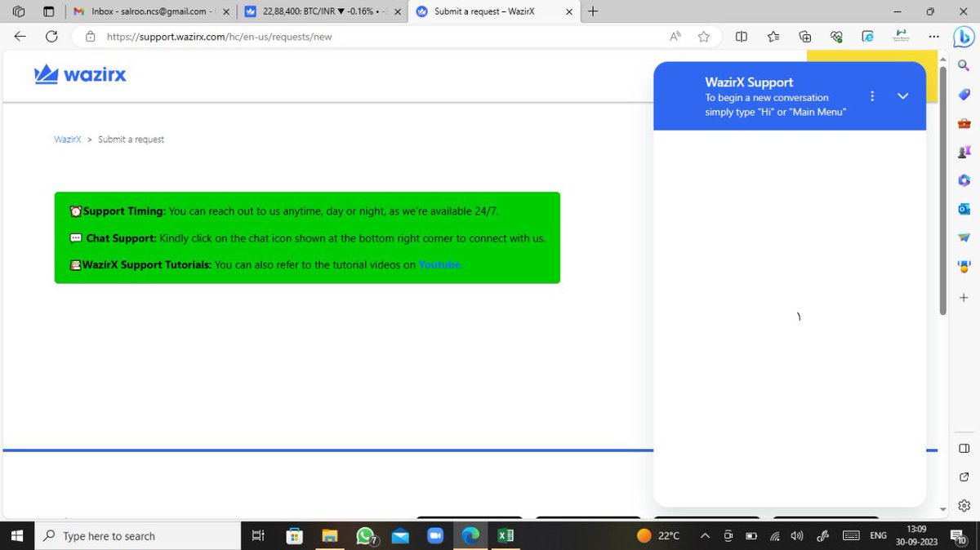The image size is (980, 550).
Task: Open sidebar Outlook icon
Action: point(964,209)
